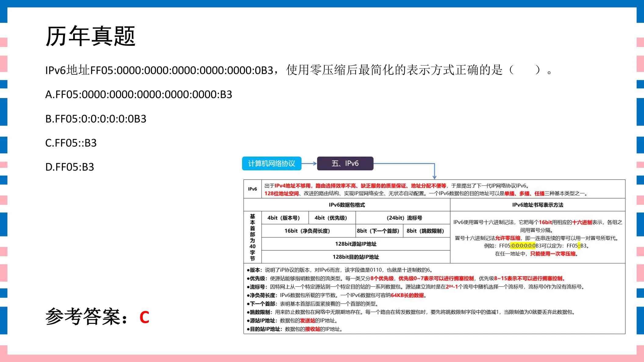Click the '8bit（下一个首部）' cell
Screen dimensions: 644x362
(379, 231)
